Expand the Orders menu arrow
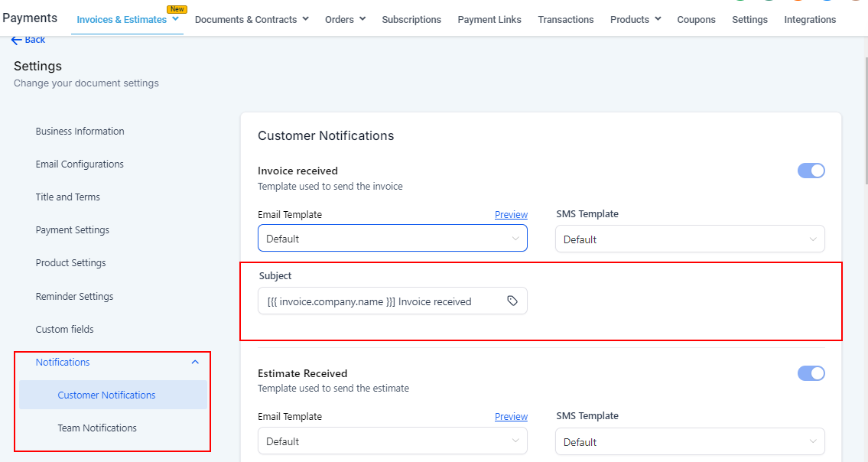This screenshot has height=462, width=868. tap(362, 19)
